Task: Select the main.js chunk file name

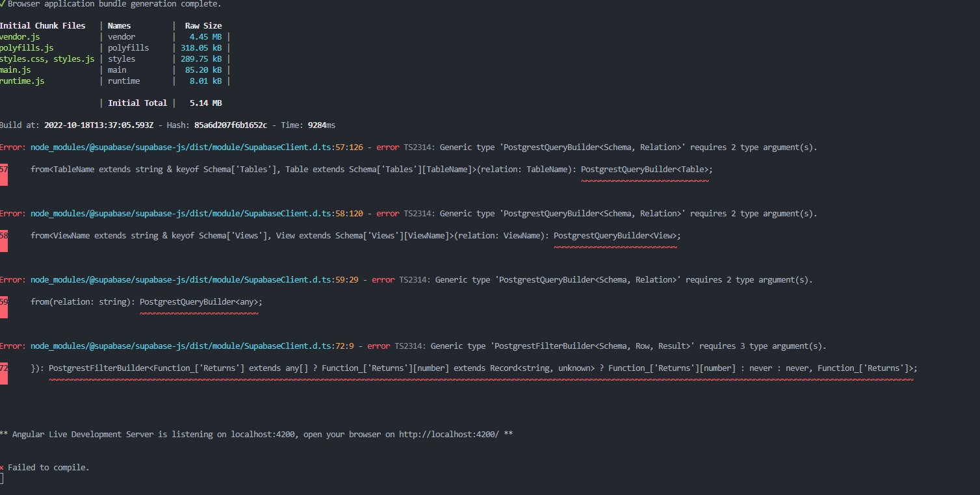Action: [x=16, y=70]
